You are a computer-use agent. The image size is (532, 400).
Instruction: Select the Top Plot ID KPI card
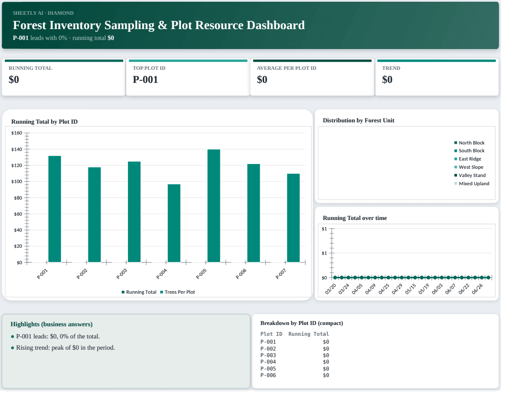[188, 77]
